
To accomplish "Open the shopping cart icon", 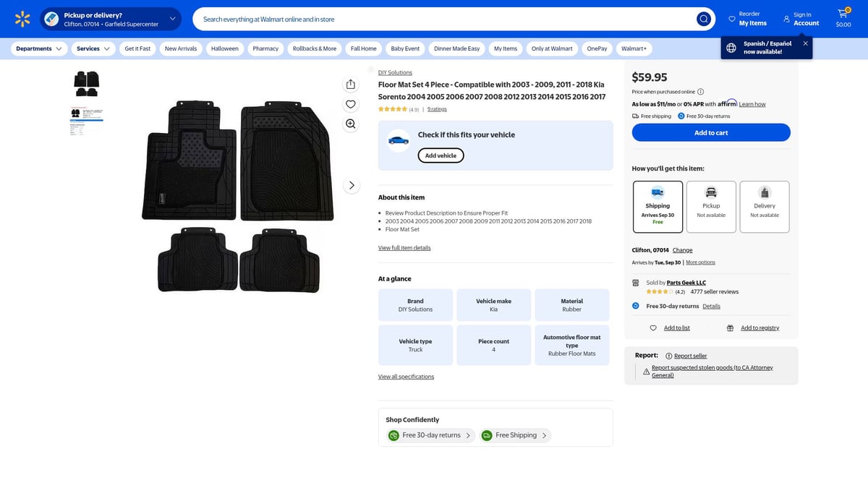I will point(843,14).
